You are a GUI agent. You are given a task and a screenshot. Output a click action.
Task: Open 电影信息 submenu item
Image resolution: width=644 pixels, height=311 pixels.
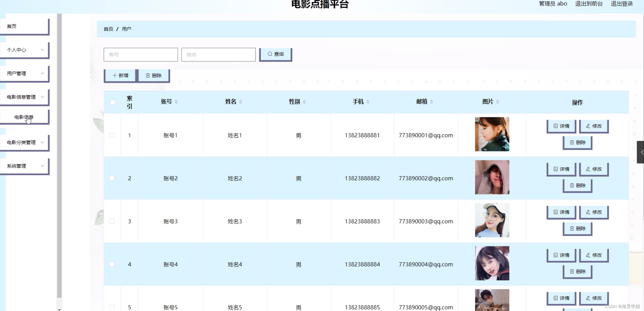pyautogui.click(x=24, y=117)
